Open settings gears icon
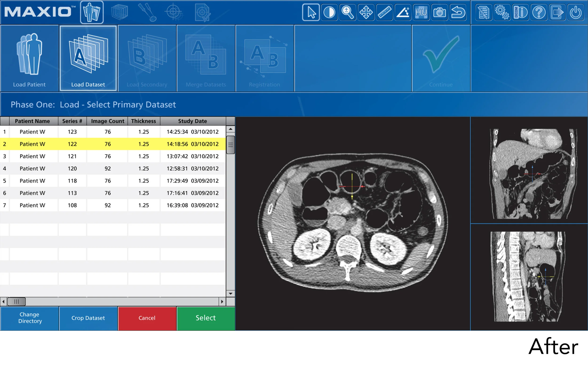Screen dimensions: 588x366 [x=502, y=12]
